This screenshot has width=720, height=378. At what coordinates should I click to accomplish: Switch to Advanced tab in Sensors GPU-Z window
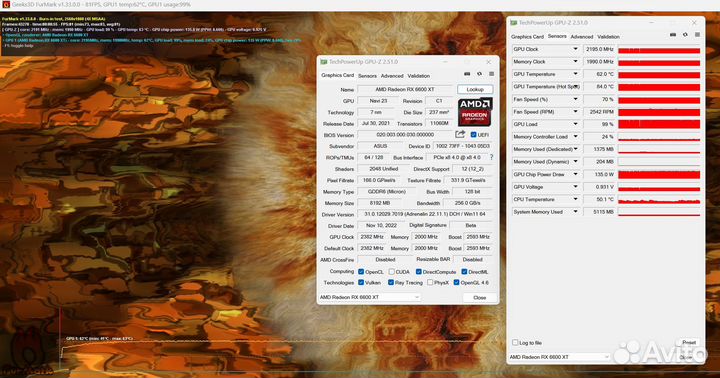pyautogui.click(x=582, y=37)
